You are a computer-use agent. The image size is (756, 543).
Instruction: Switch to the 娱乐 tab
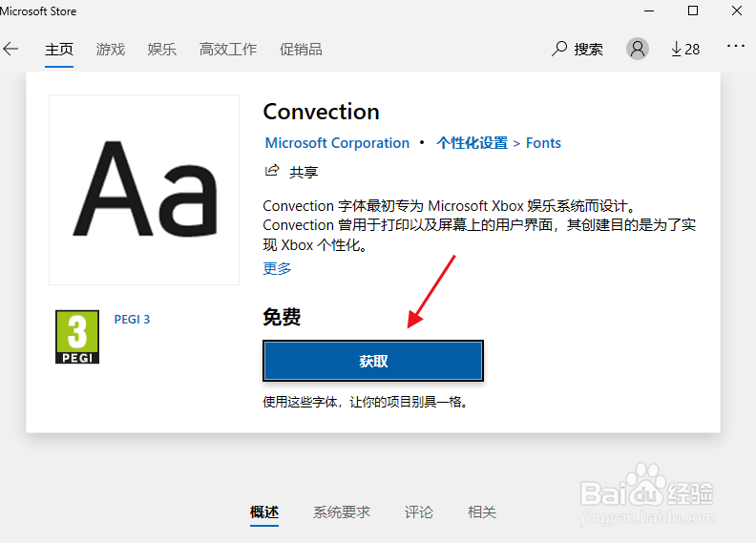click(x=162, y=49)
